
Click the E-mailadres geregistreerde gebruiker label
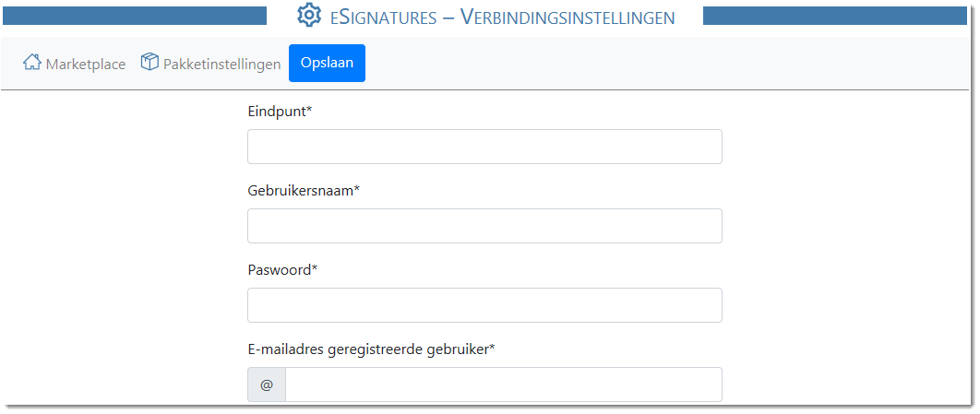371,349
